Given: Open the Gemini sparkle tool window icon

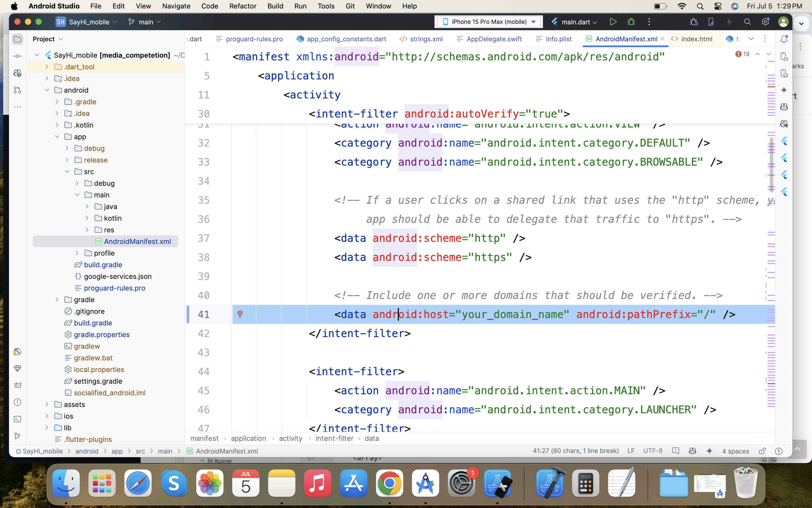Looking at the screenshot, I should click(784, 90).
